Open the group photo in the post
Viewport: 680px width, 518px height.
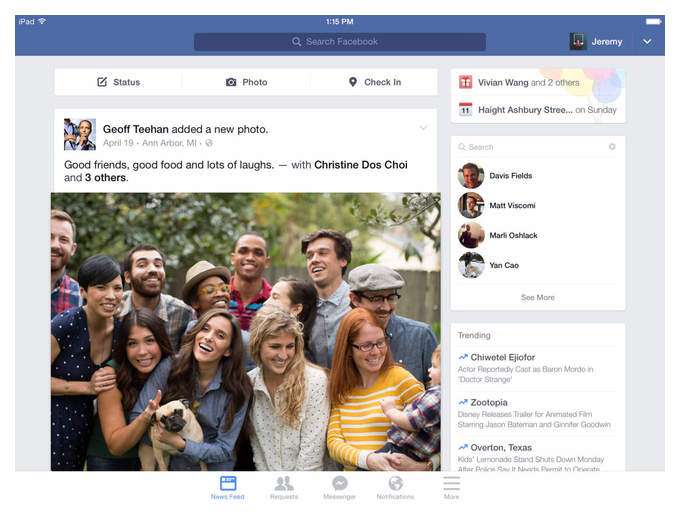[x=245, y=331]
